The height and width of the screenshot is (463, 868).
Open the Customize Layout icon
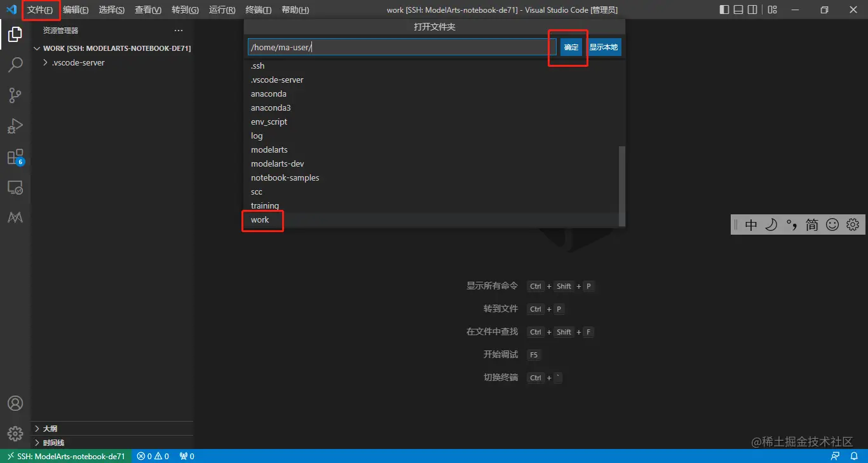tap(772, 10)
